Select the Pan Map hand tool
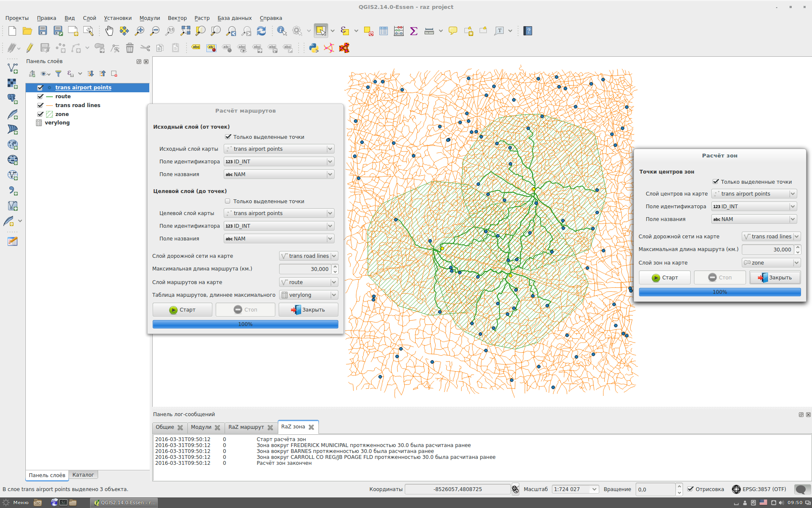812x508 pixels. 109,31
